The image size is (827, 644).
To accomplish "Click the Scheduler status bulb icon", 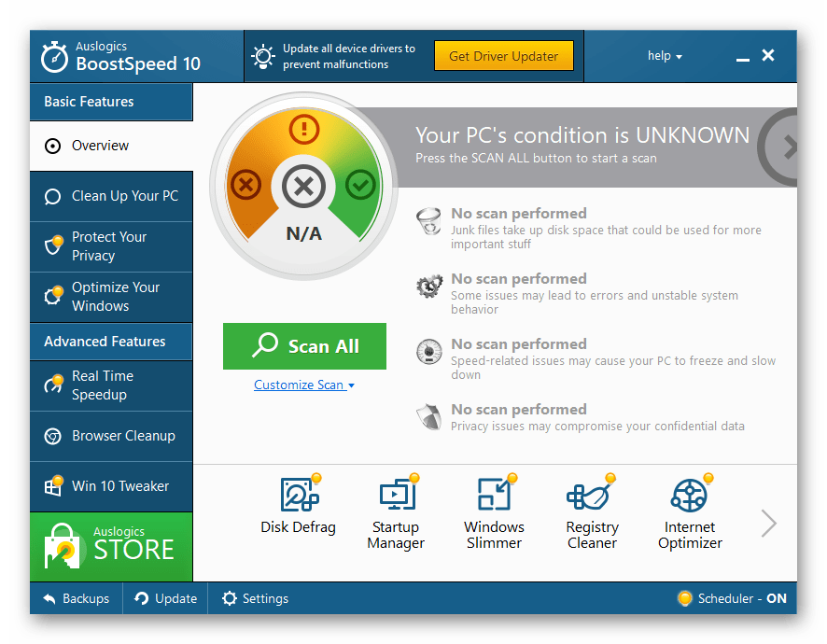I will tap(684, 598).
